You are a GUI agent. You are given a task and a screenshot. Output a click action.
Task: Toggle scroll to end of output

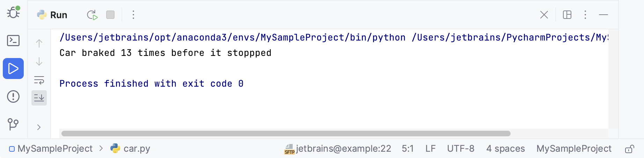click(39, 98)
